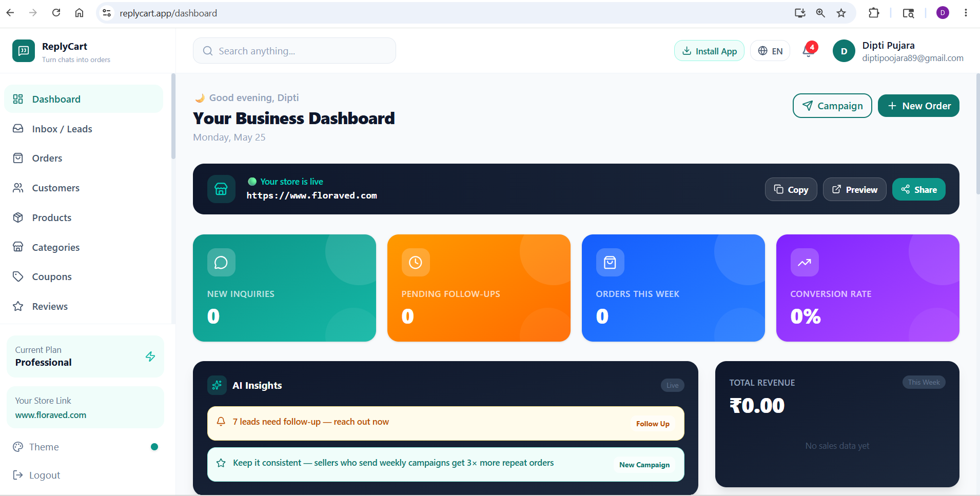View site information icon in address bar
The width and height of the screenshot is (980, 496).
click(107, 13)
